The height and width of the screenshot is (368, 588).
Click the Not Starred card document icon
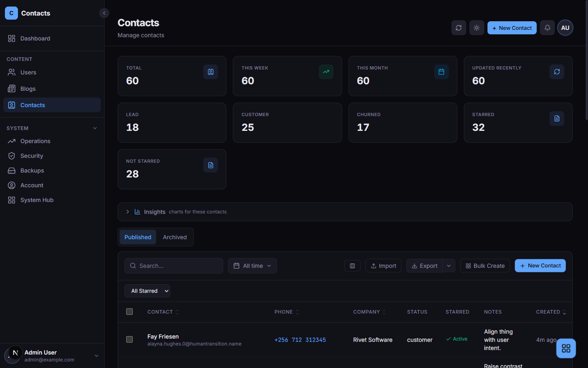coord(211,165)
